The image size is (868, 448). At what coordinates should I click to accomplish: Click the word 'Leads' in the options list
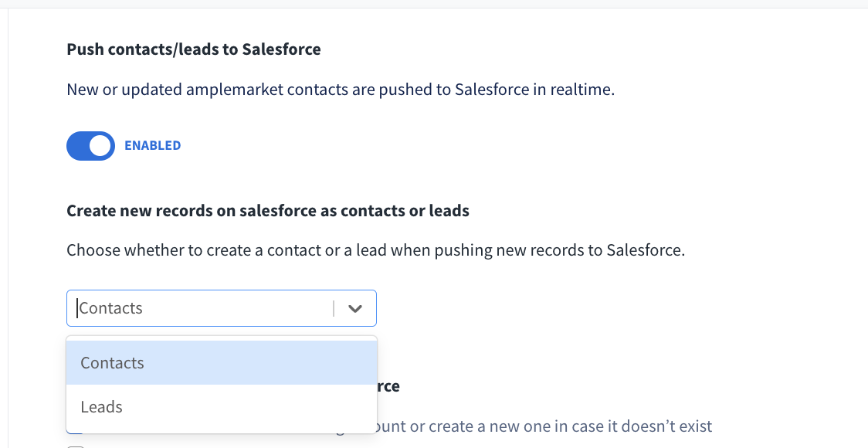click(102, 407)
